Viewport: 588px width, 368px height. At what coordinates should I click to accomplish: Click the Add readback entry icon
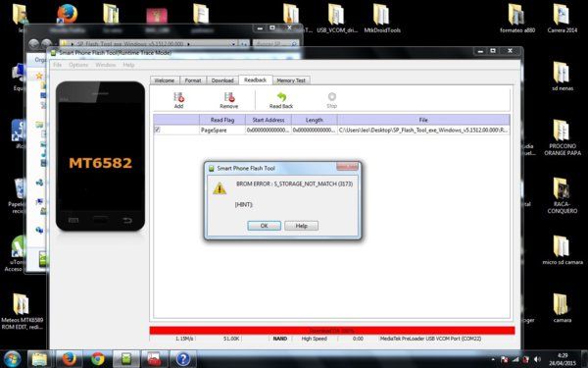(x=179, y=97)
